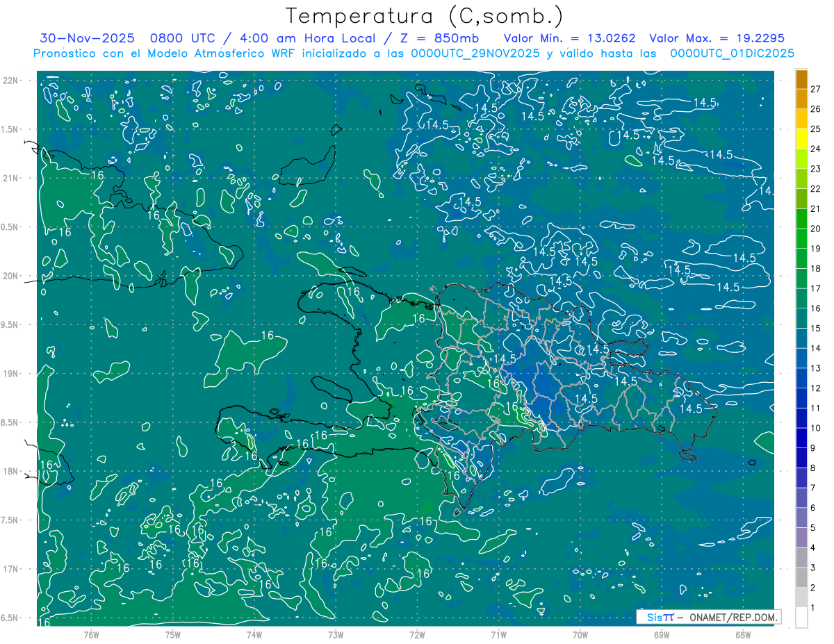The height and width of the screenshot is (644, 834).
Task: Pick the green legend swatch between 19 and 20
Action: pyautogui.click(x=801, y=239)
